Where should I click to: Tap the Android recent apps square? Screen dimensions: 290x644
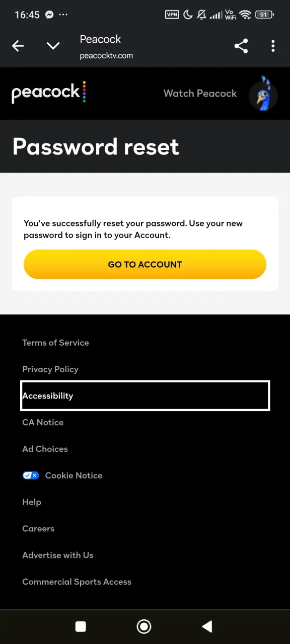coord(81,626)
